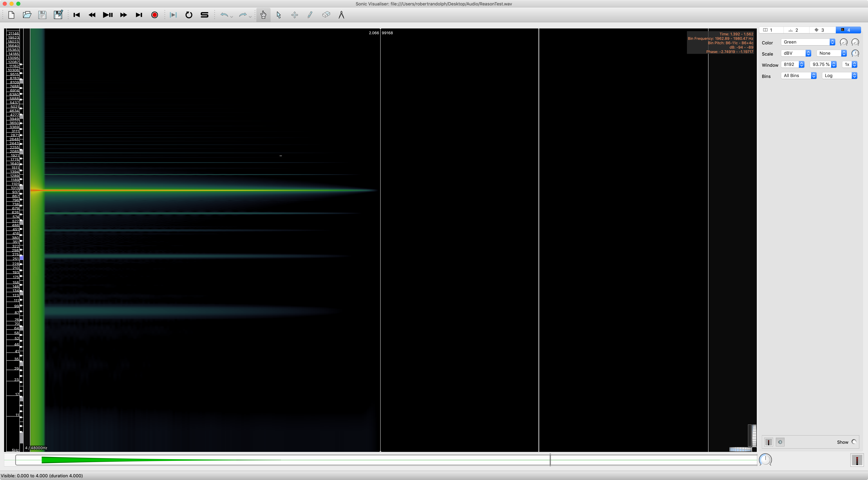
Task: Select the Erase tool
Action: point(326,15)
